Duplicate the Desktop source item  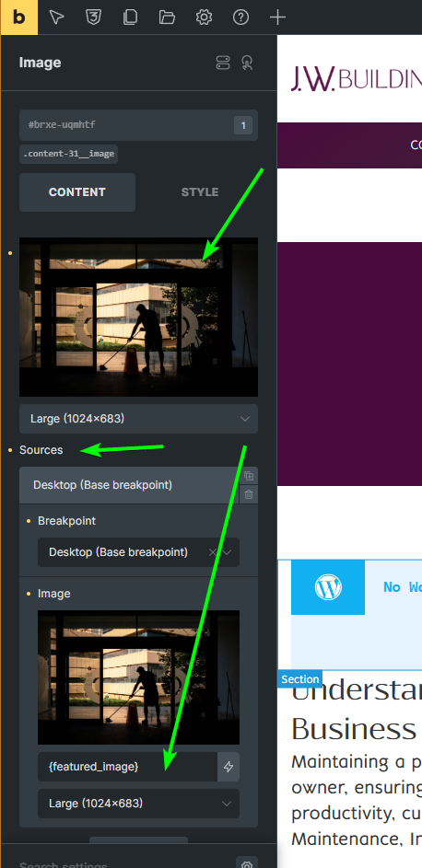click(x=249, y=476)
